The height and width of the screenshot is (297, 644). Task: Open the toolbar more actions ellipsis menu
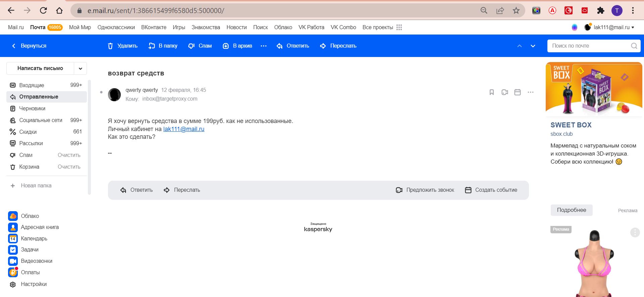coord(264,46)
